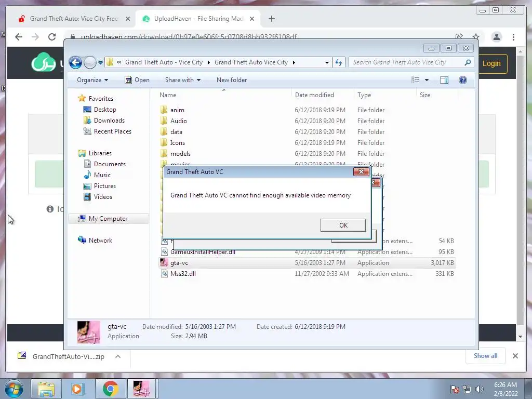
Task: Click the volume icon in system tray
Action: (479, 389)
